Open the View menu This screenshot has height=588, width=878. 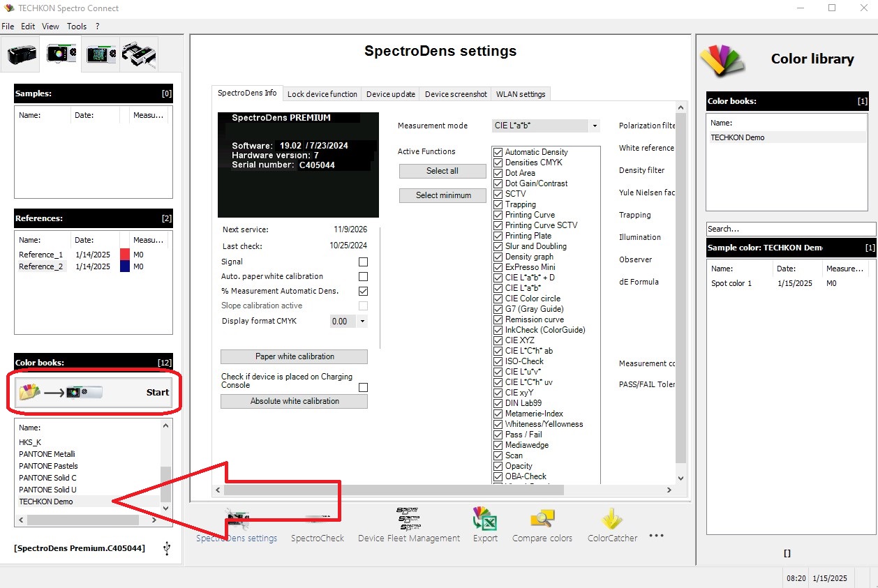50,27
